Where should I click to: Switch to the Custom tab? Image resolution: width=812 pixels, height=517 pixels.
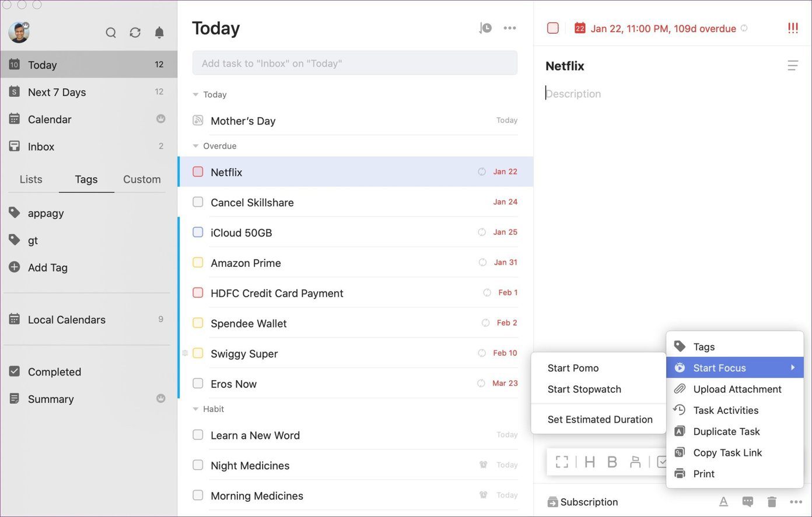point(142,179)
